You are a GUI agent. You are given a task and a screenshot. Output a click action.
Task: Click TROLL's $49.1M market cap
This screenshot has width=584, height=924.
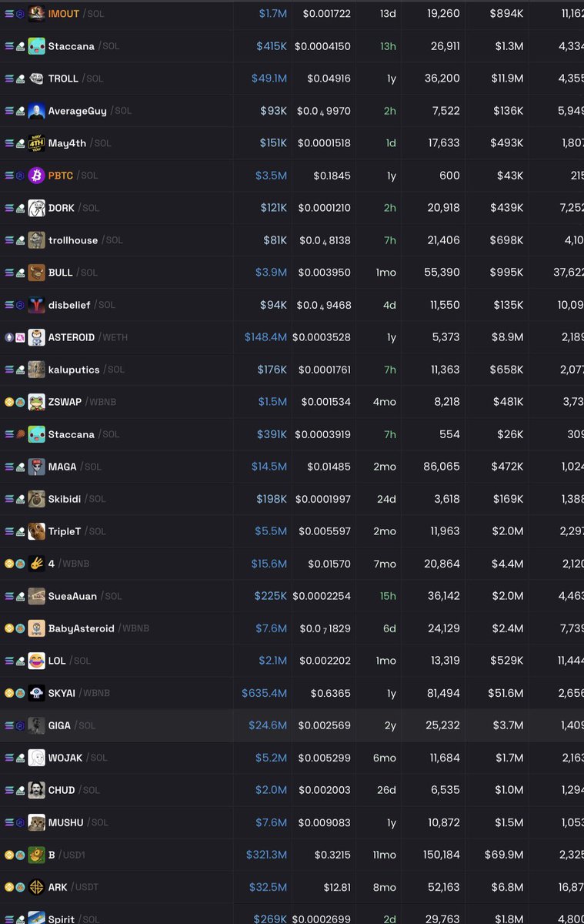coord(269,79)
